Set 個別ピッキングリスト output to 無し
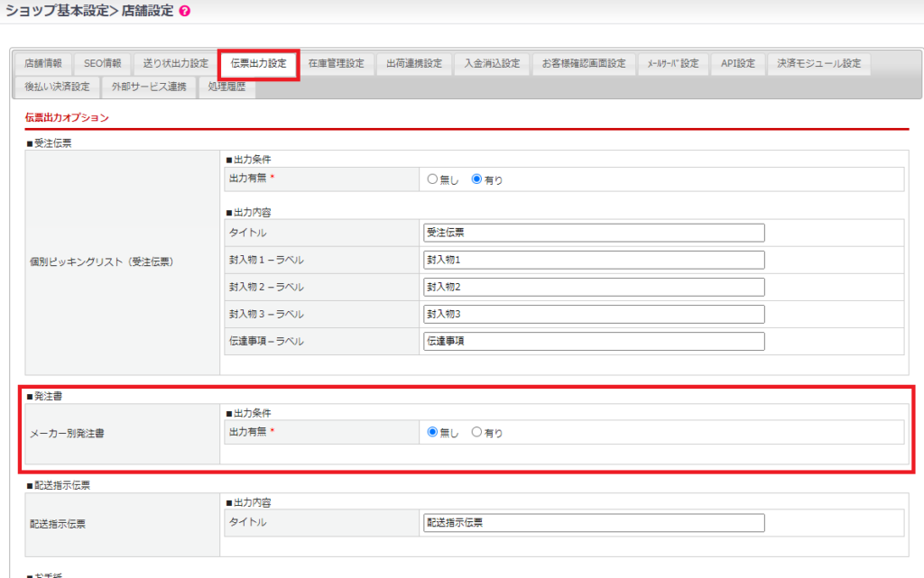This screenshot has width=924, height=578. point(432,179)
